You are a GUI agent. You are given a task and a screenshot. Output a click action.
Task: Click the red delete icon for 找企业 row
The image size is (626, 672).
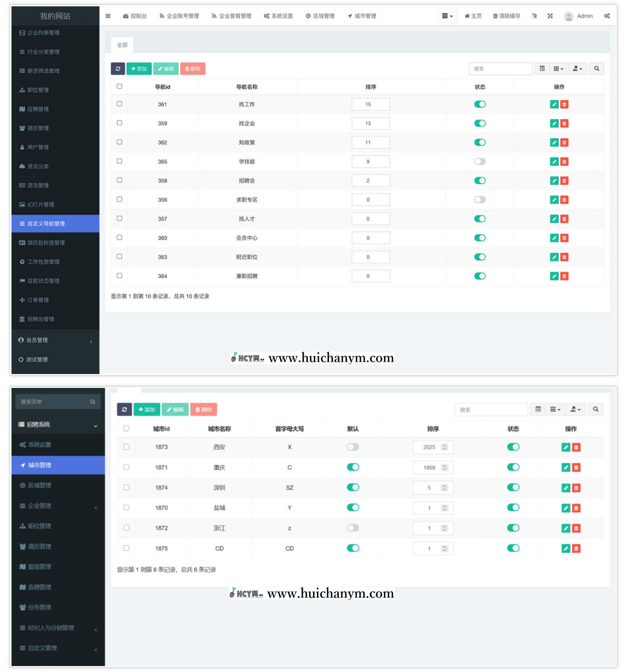point(564,124)
